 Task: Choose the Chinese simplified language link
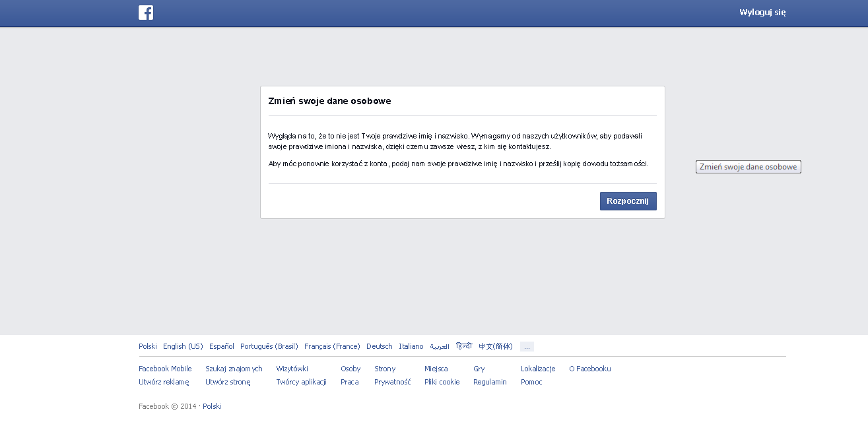pyautogui.click(x=496, y=346)
